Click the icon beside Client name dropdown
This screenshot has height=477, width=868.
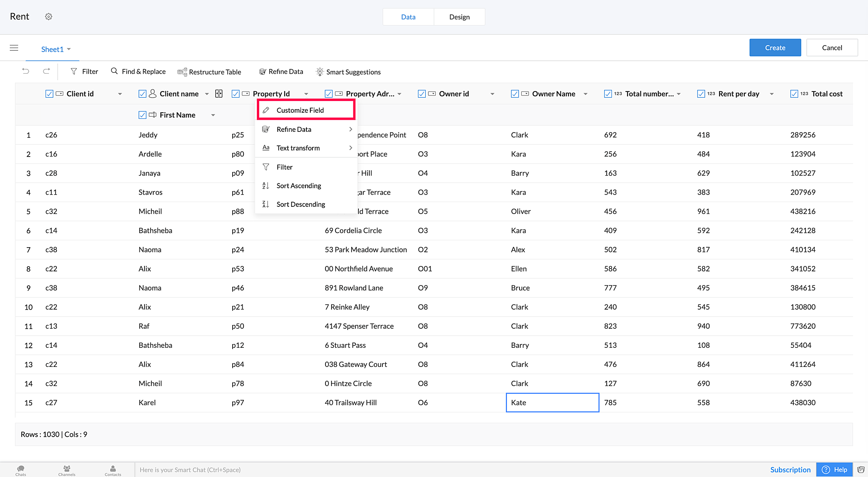tap(219, 94)
